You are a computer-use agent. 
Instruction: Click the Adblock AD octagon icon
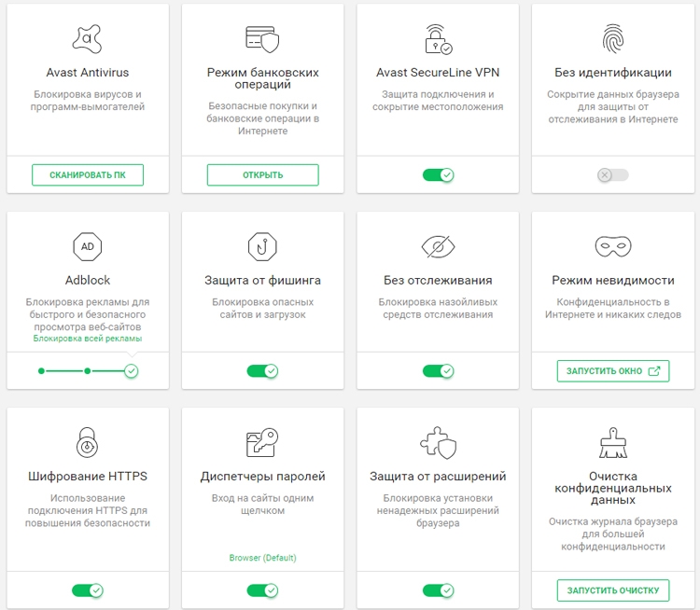click(88, 246)
